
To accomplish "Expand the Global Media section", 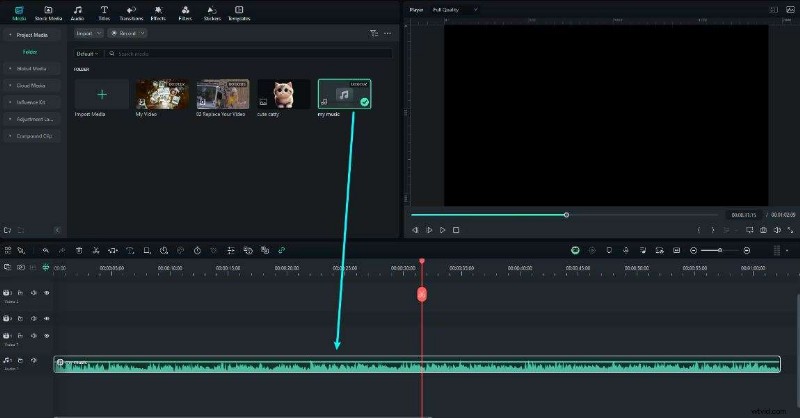I will tap(32, 68).
